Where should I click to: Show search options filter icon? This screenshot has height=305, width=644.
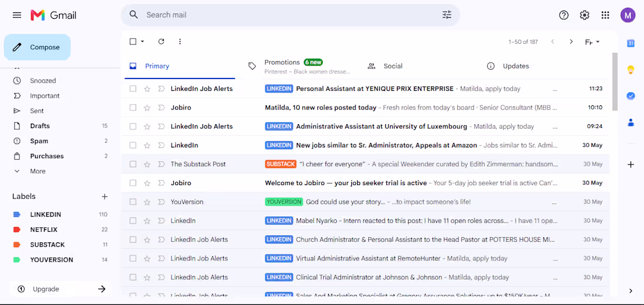point(447,15)
